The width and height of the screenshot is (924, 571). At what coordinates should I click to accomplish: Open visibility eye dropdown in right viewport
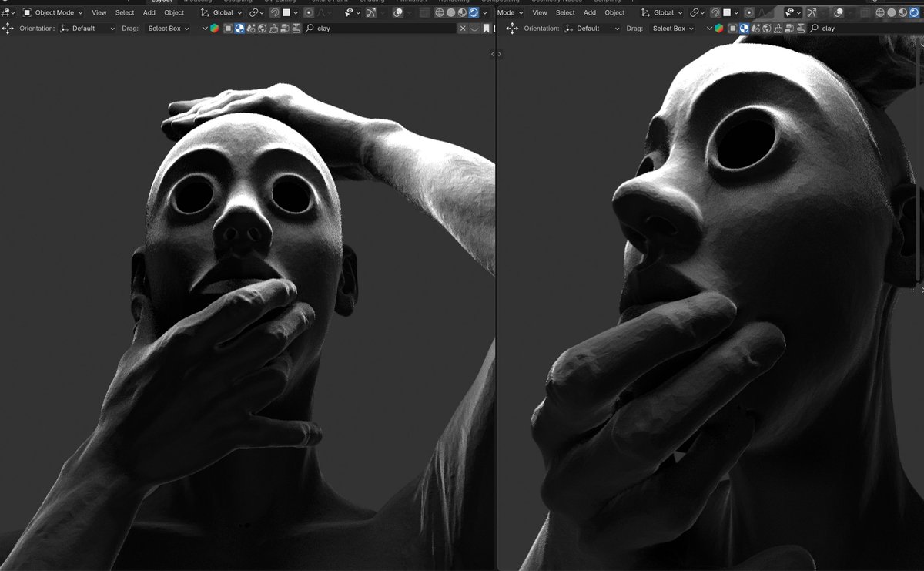pos(793,12)
